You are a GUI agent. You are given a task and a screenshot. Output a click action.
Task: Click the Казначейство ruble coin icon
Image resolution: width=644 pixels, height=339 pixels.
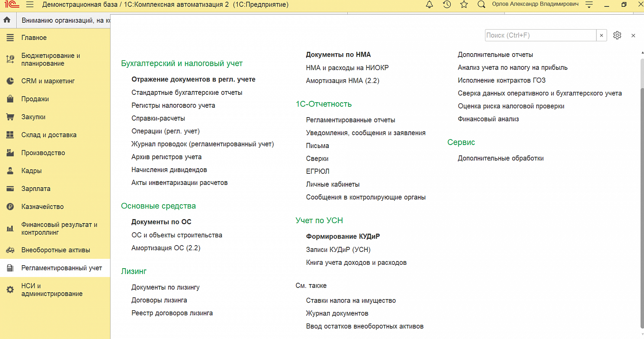pos(10,207)
